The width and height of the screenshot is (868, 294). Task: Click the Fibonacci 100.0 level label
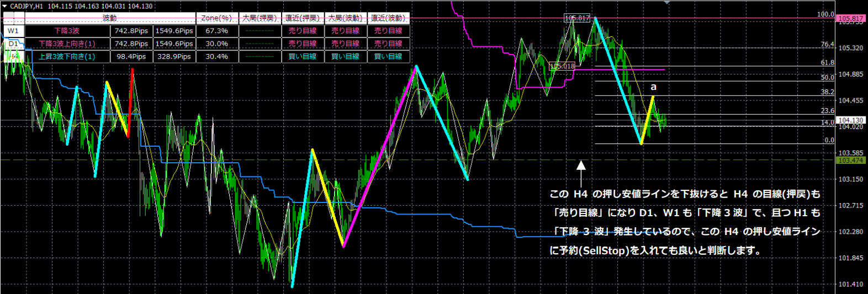coord(825,14)
